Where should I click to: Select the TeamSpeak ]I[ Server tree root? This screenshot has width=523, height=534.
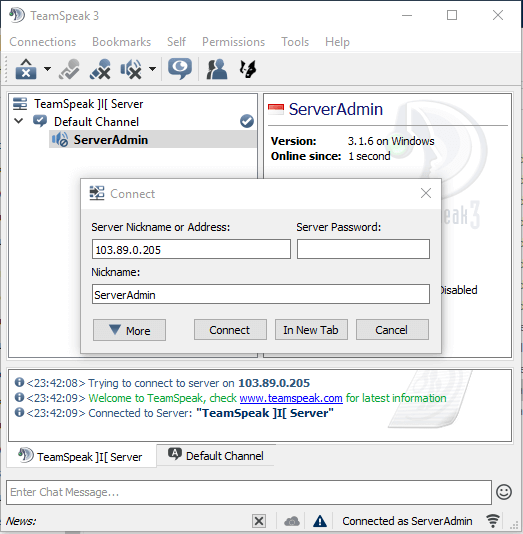[x=89, y=104]
